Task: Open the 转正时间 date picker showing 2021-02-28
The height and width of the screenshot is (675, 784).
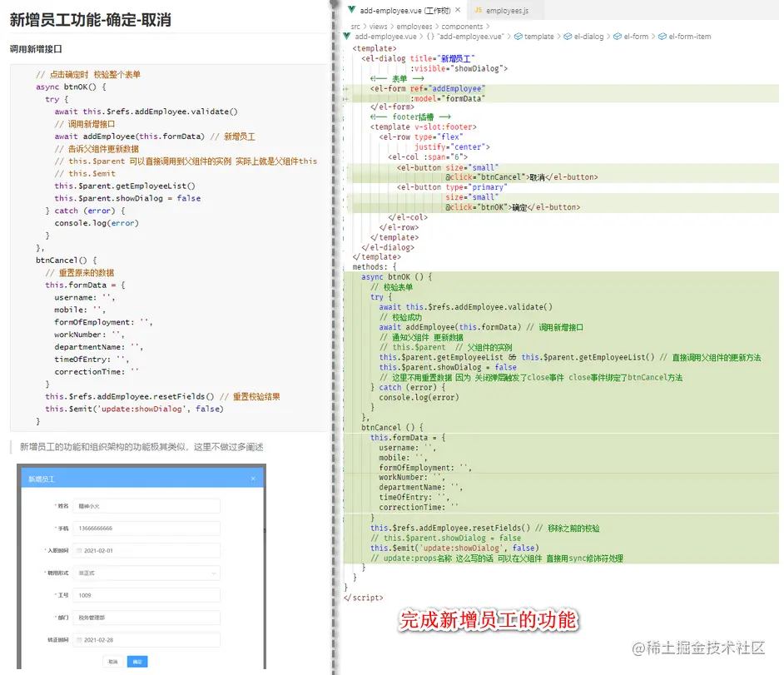Action: 146,640
